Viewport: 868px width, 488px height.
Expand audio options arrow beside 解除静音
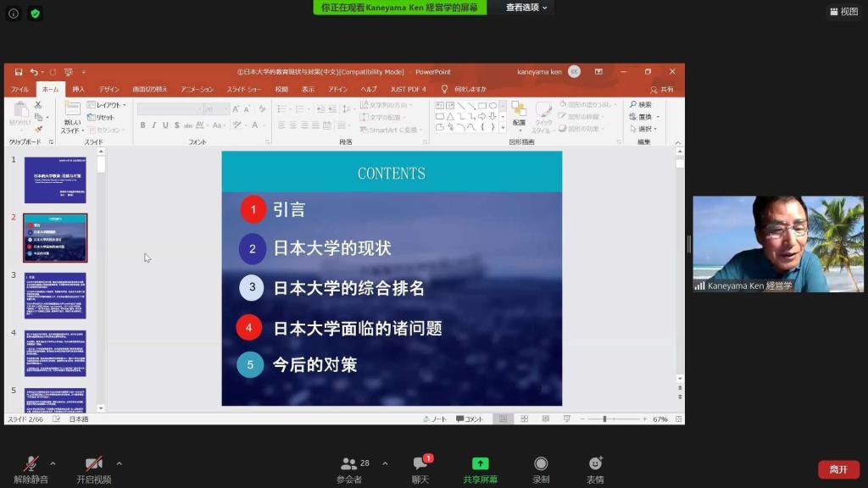tap(53, 463)
